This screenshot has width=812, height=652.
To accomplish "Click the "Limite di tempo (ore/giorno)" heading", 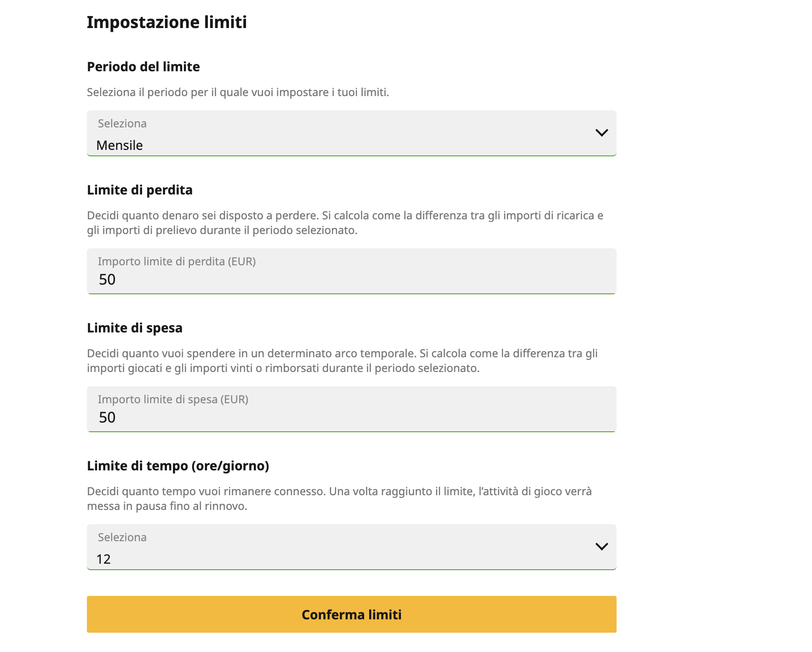I will pyautogui.click(x=177, y=466).
